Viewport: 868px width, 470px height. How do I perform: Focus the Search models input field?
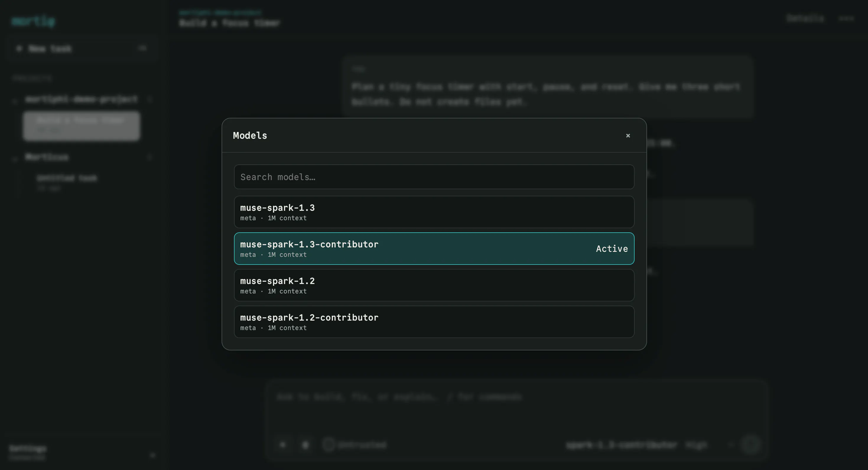coord(434,177)
